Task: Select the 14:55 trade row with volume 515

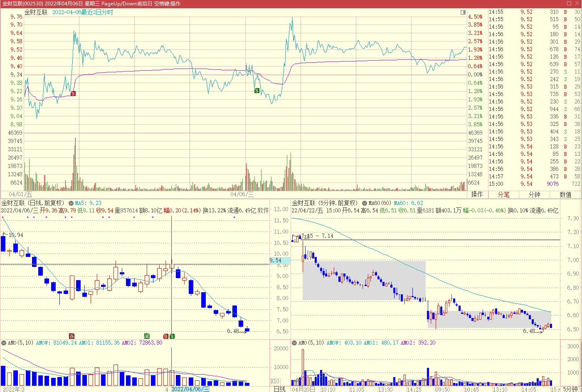Action: coord(535,19)
